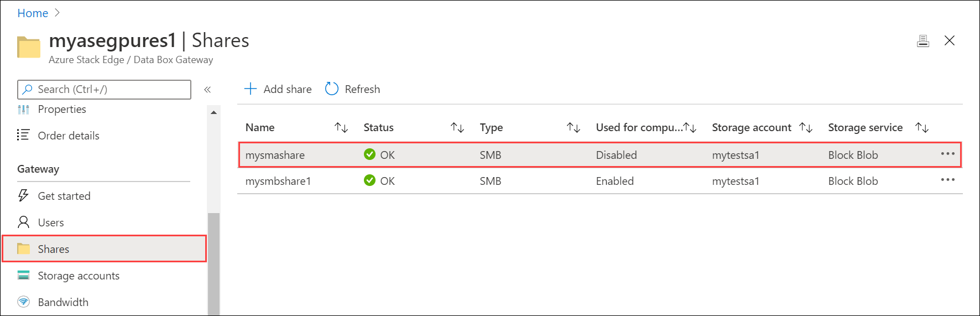The width and height of the screenshot is (980, 316).
Task: Focus the Search (Ctrl+/) field
Action: pos(104,90)
